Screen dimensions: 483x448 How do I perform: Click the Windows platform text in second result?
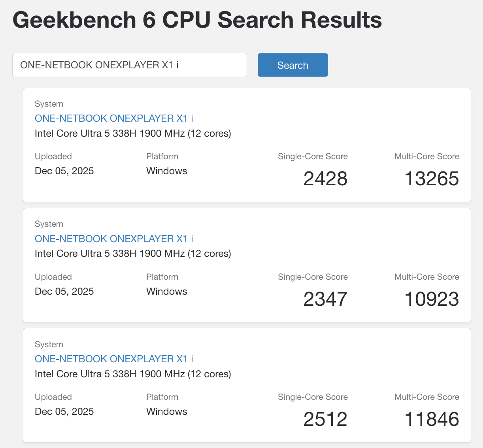point(166,292)
